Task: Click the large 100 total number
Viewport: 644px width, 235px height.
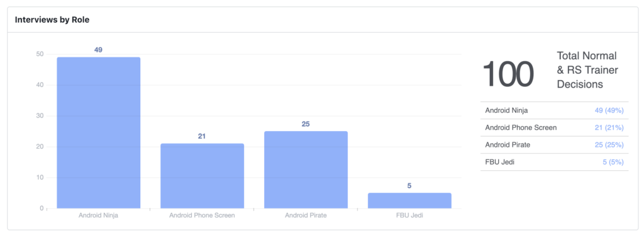Action: (x=508, y=74)
